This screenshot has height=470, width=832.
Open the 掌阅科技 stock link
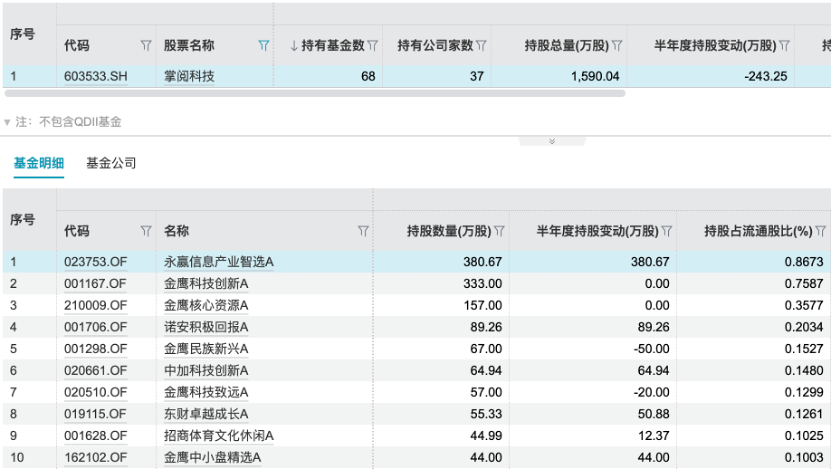[189, 76]
